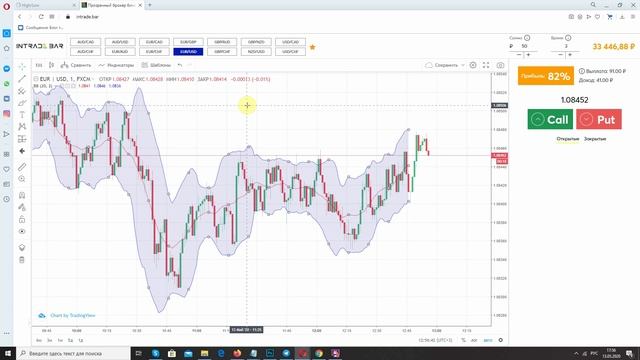
Task: Switch to the first browser tab
Action: (46, 5)
